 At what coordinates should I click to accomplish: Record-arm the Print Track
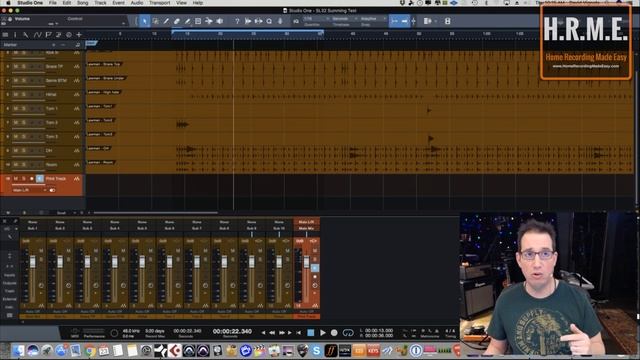pyautogui.click(x=31, y=179)
